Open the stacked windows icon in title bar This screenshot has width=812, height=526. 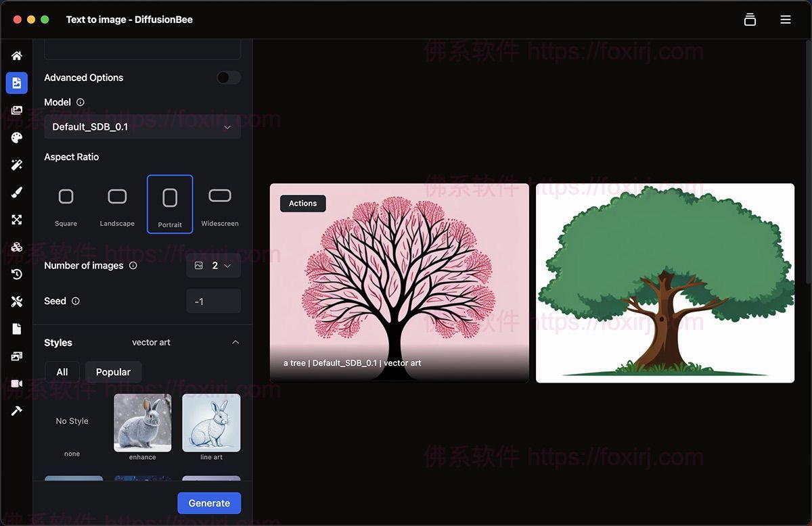point(750,20)
